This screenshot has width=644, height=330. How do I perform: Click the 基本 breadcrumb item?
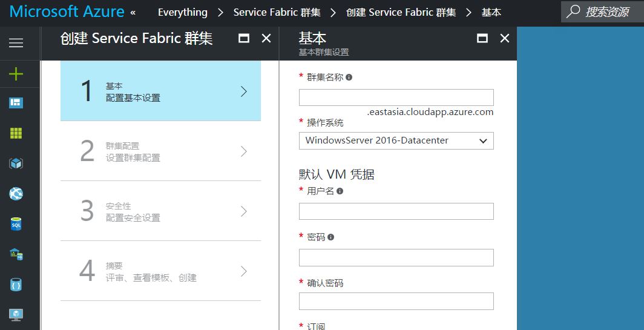pyautogui.click(x=491, y=12)
